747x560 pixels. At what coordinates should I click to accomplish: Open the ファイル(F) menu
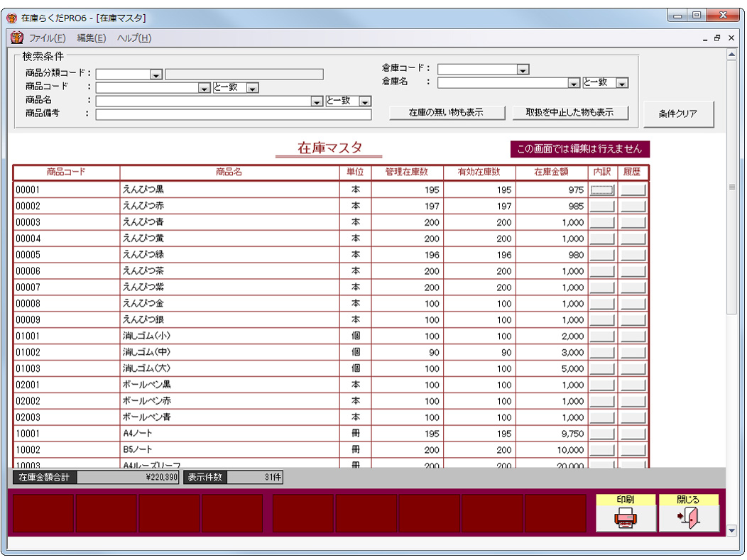47,38
